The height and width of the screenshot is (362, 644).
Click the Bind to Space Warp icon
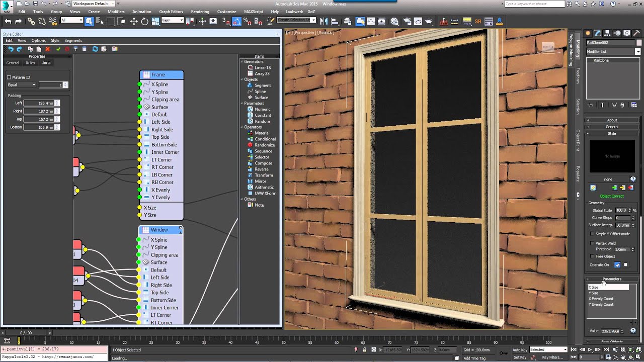(52, 21)
